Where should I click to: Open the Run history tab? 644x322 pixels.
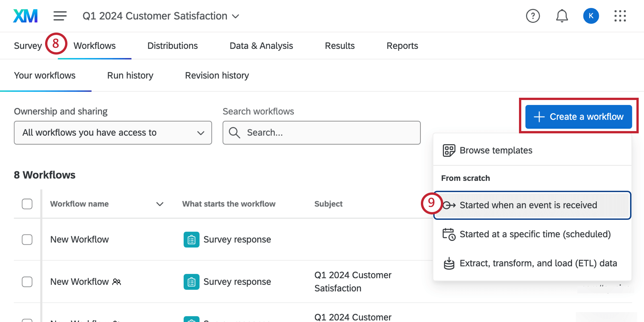click(x=130, y=75)
